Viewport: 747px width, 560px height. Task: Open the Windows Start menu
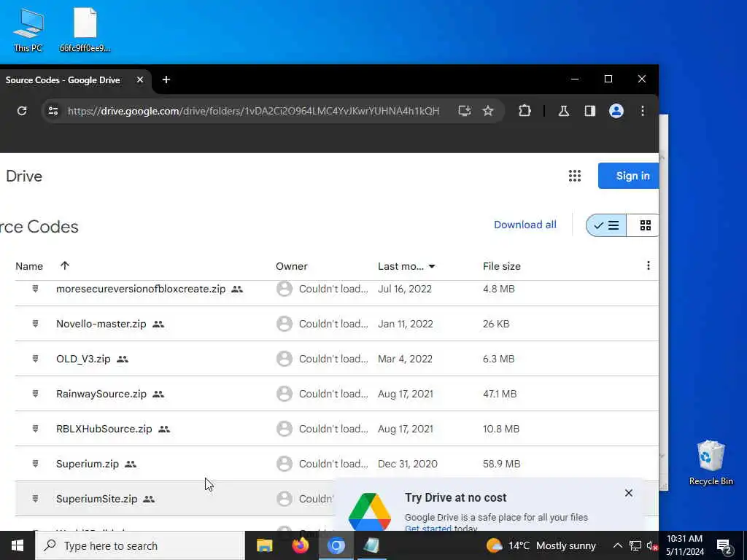tap(18, 545)
